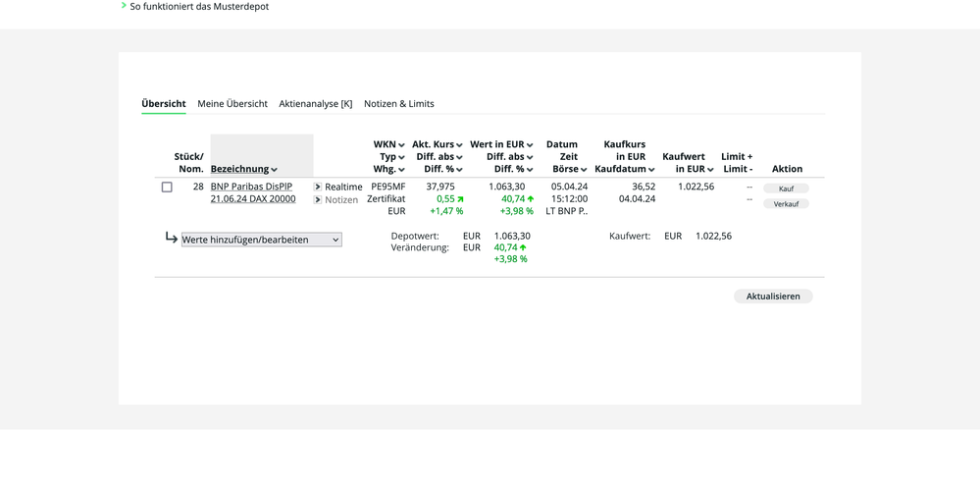Click the exchange text LT BNP P..
The image size is (980, 486).
[x=566, y=211]
